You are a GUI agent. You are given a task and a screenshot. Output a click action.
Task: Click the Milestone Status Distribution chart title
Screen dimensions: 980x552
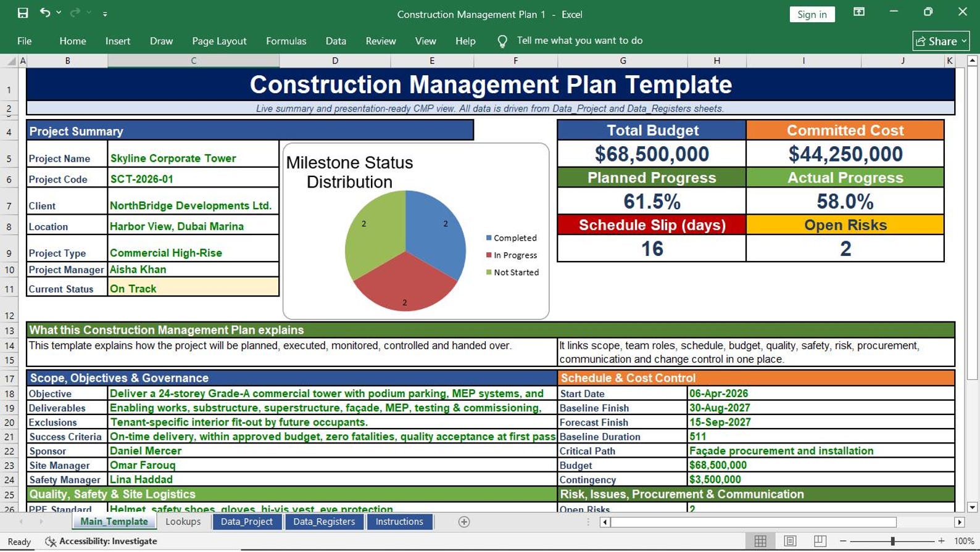pos(350,172)
